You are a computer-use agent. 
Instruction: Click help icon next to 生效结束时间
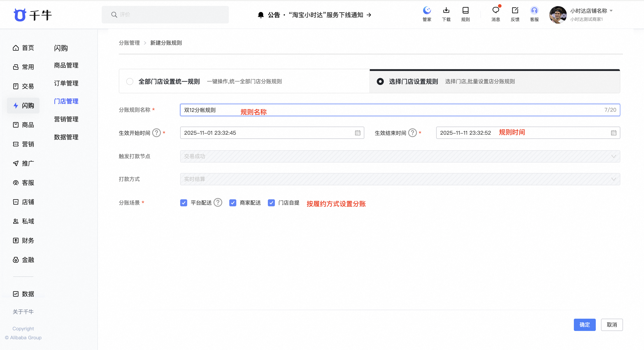point(412,133)
